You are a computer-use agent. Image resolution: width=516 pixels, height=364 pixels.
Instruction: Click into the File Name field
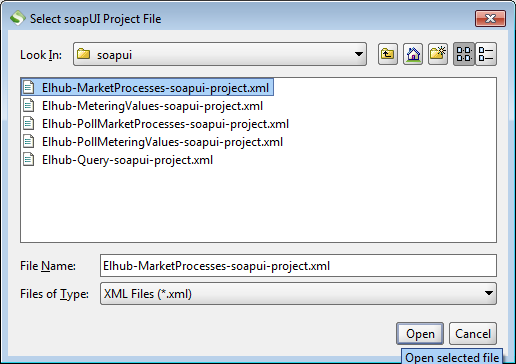tap(298, 266)
